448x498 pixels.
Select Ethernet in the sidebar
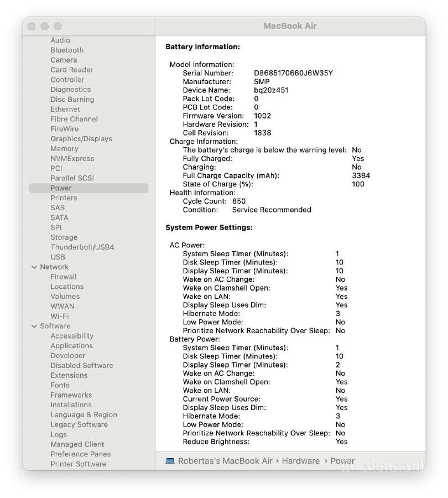tap(65, 109)
